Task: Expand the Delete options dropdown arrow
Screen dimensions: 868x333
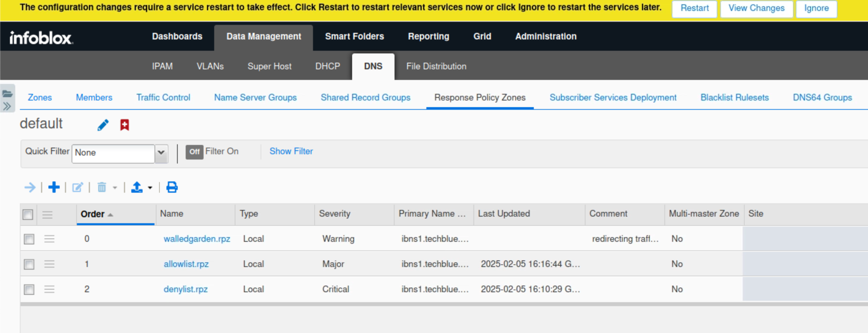Action: coord(115,188)
